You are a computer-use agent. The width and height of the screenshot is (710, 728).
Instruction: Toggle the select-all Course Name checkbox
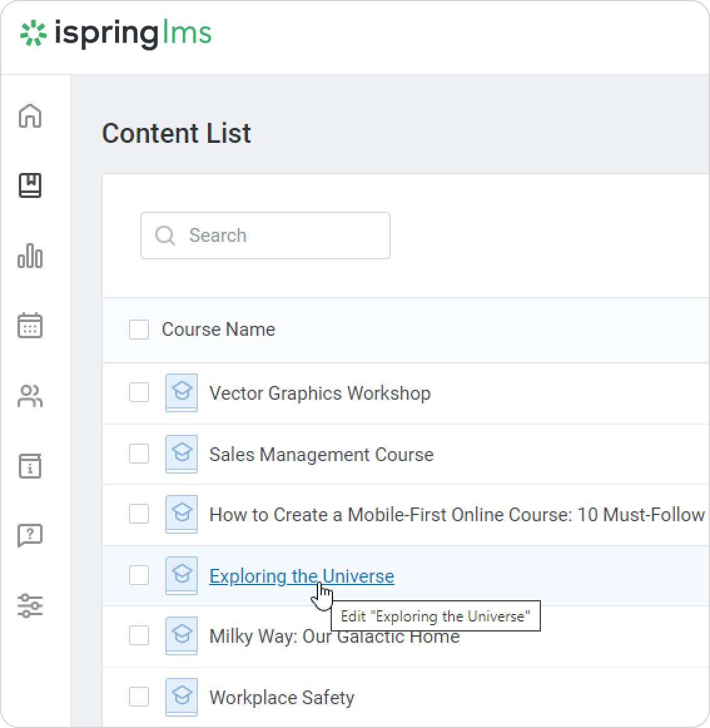click(x=139, y=330)
